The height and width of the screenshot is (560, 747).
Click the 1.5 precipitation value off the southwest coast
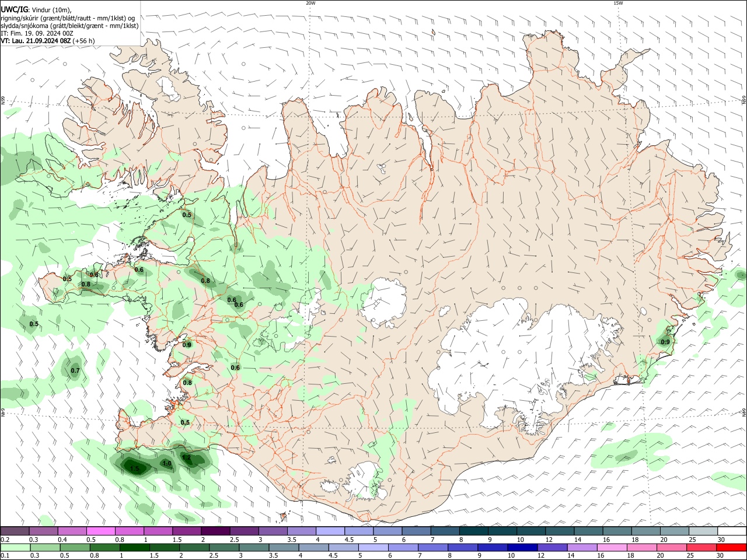134,469
